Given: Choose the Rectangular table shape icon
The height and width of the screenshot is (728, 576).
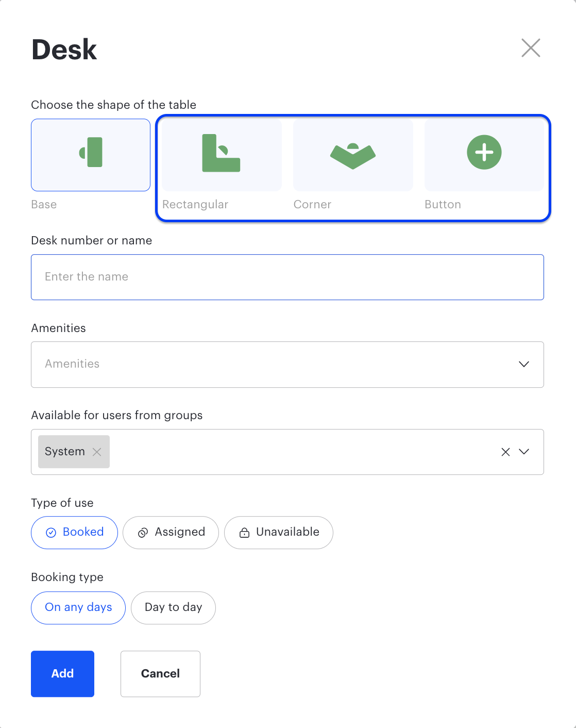Looking at the screenshot, I should coord(221,153).
